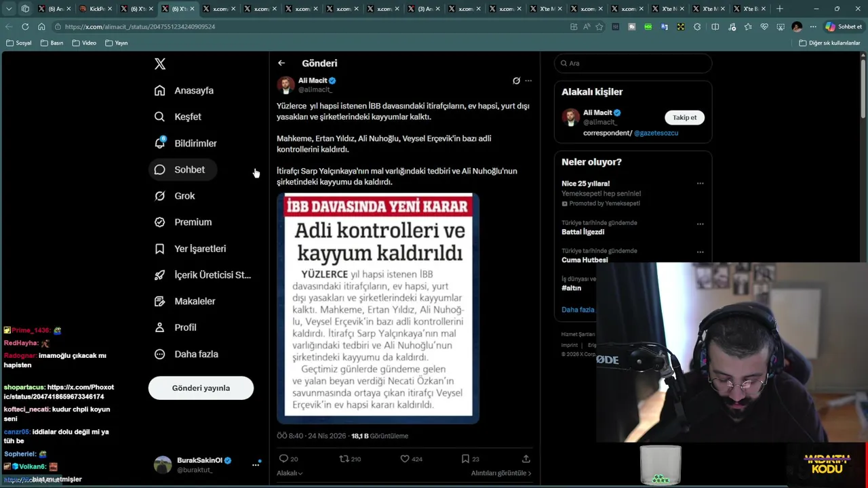868x488 pixels.
Task: Go to browser home page
Action: (41, 26)
